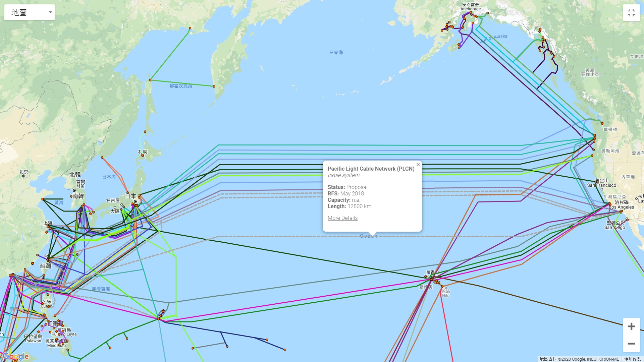The width and height of the screenshot is (644, 362).
Task: Click the 北京 city label
Action: [x=23, y=172]
